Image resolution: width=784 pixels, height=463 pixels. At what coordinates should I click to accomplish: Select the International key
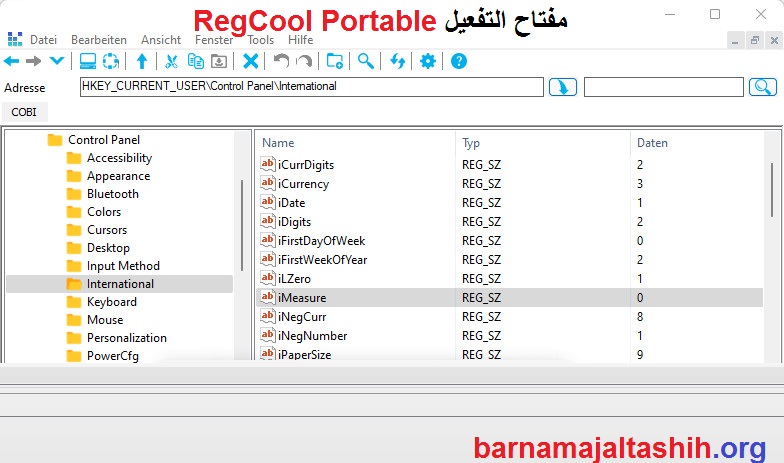coord(120,284)
